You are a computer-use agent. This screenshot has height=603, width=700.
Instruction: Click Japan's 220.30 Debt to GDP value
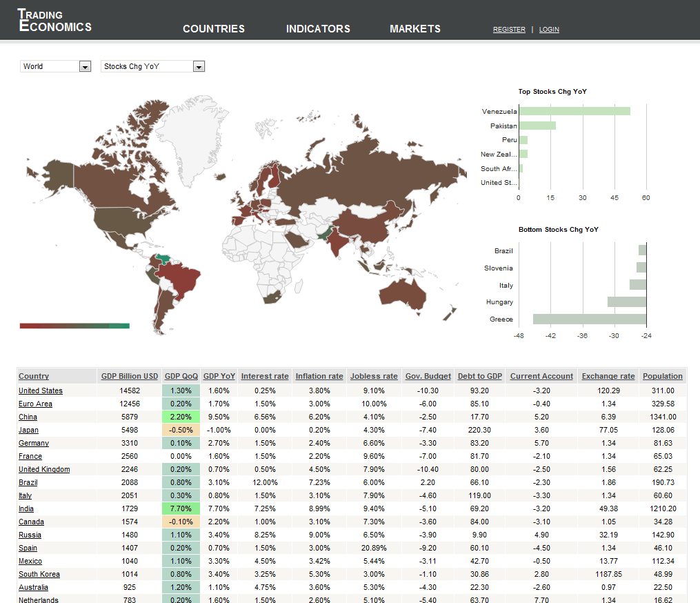(479, 430)
